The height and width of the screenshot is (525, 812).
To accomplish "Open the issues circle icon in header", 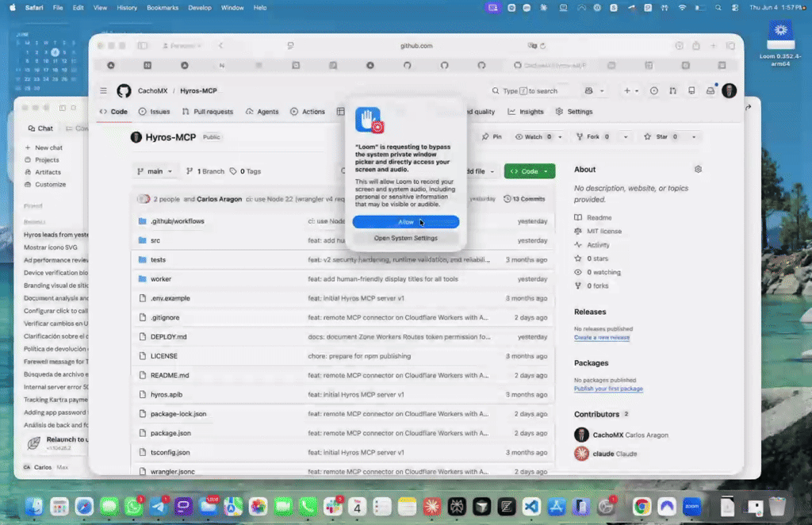I will pos(654,90).
